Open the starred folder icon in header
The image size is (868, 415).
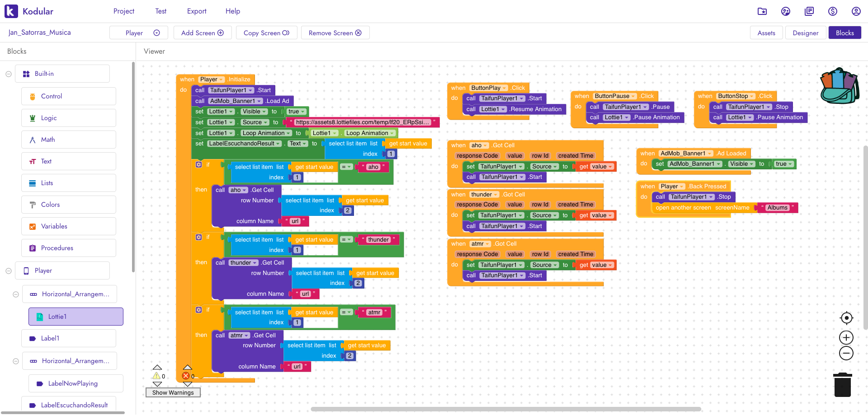[x=762, y=11]
